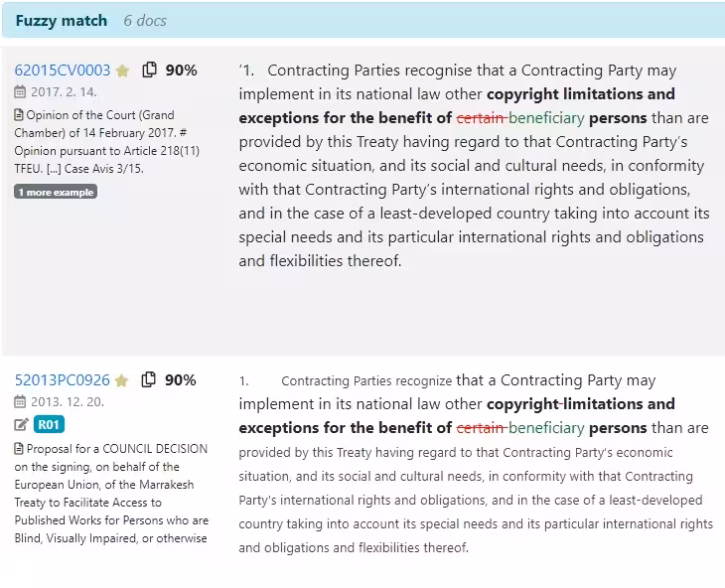Click the green 'beneficiary' insertion in first result
725x588 pixels.
546,118
